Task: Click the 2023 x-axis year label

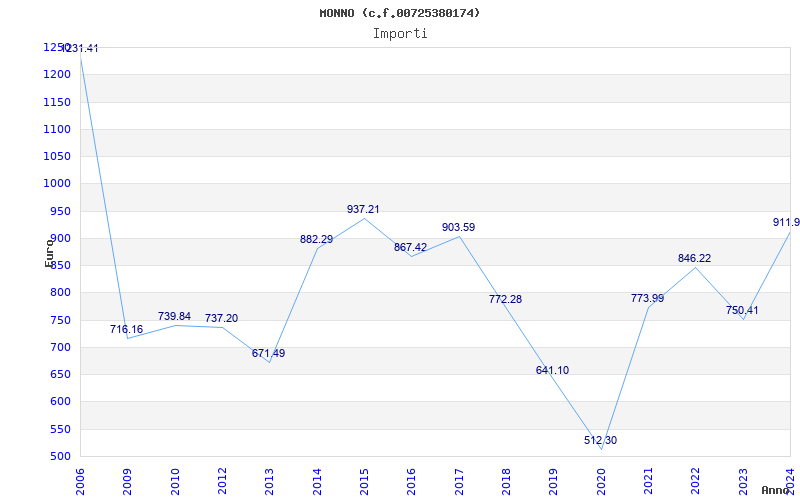Action: click(x=743, y=481)
